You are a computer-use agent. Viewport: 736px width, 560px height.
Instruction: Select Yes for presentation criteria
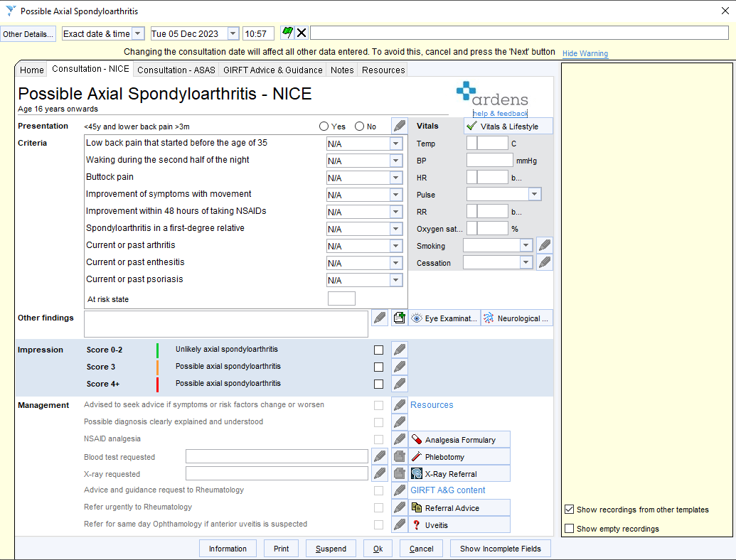(x=324, y=126)
